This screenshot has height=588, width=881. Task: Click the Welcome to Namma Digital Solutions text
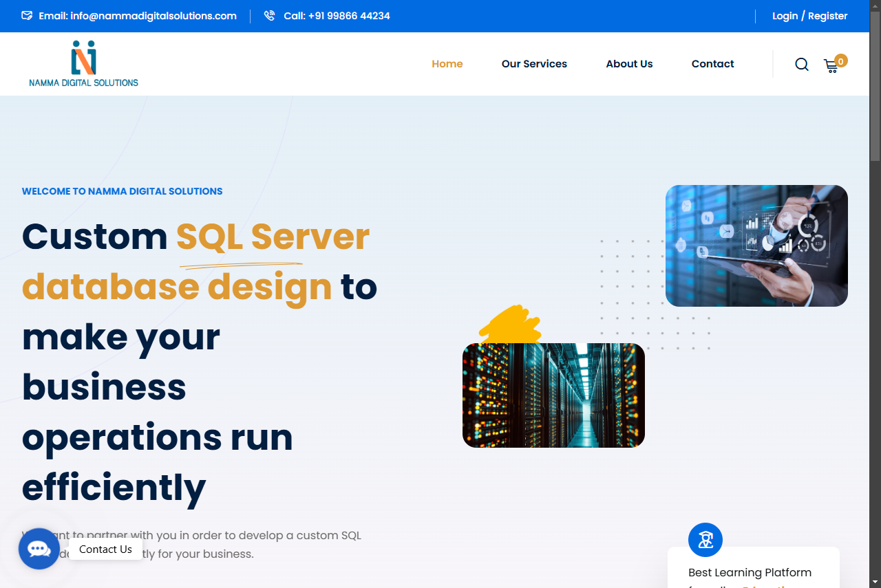pyautogui.click(x=123, y=191)
